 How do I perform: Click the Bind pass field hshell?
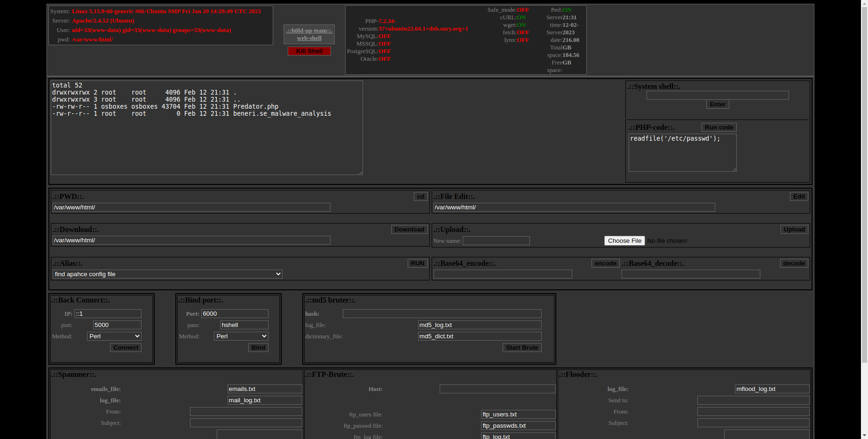point(244,325)
